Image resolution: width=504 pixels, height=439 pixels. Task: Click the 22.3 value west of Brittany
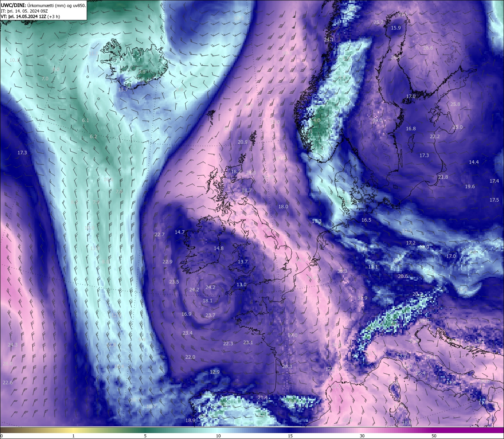click(228, 344)
